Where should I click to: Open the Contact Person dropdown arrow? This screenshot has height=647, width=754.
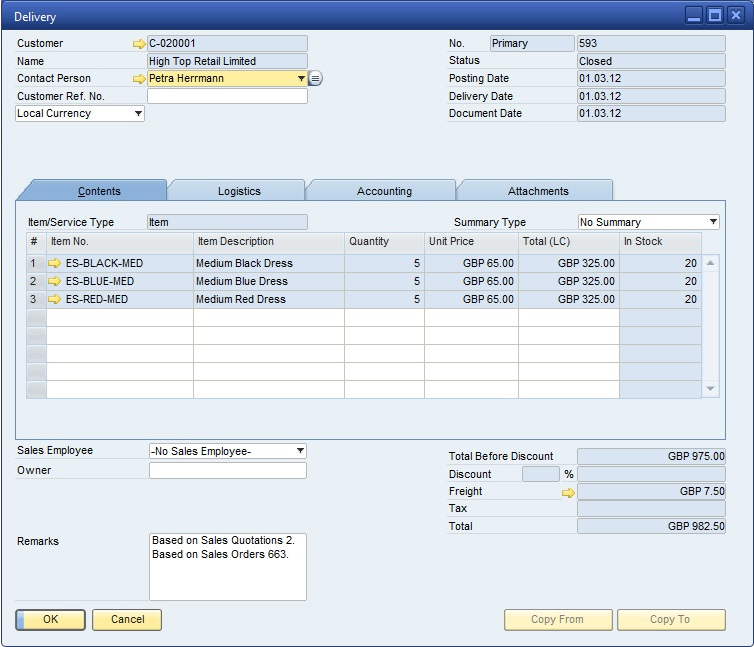[x=300, y=79]
